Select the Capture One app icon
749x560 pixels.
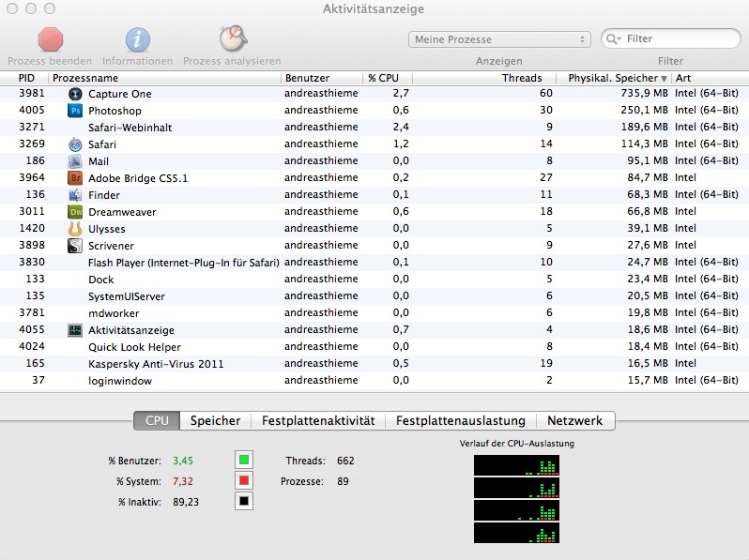(75, 94)
